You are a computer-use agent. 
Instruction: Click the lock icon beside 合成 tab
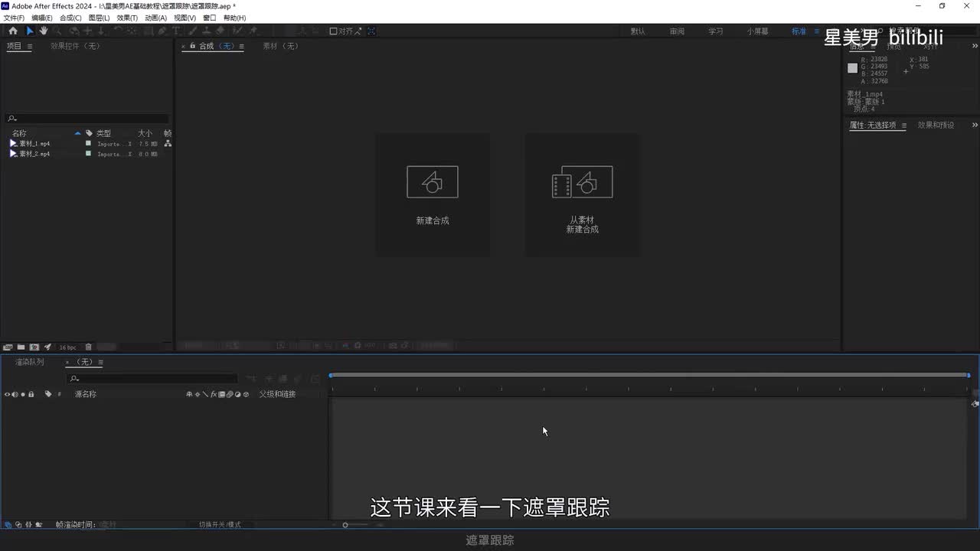click(x=193, y=46)
